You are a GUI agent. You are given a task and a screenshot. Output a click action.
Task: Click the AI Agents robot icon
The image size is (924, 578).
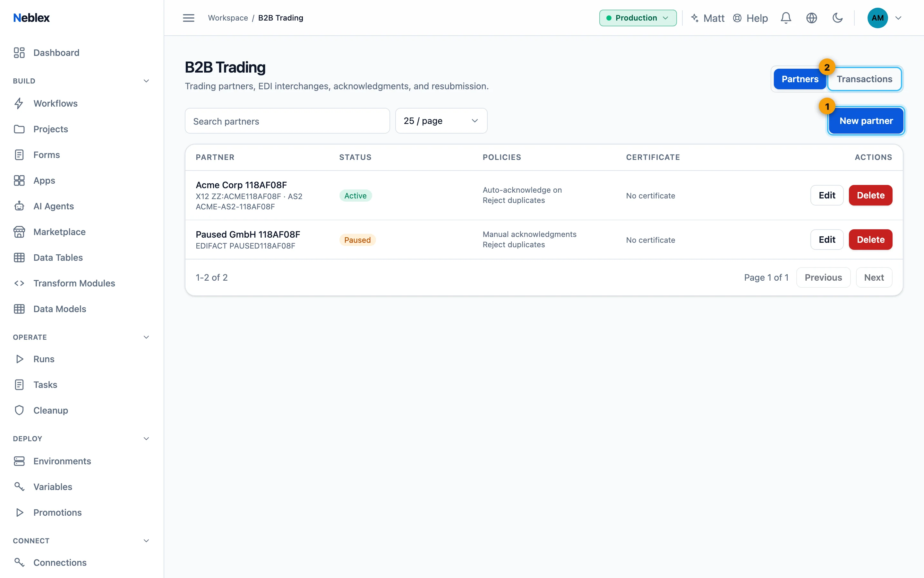(x=19, y=206)
